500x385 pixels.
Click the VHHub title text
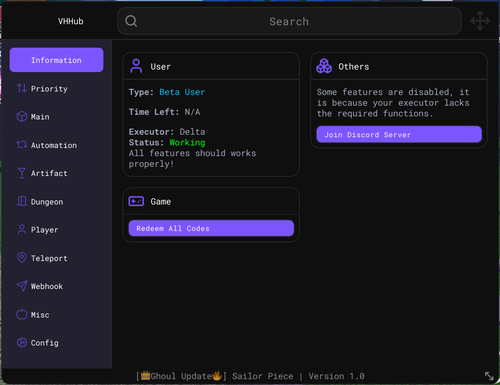pos(71,21)
